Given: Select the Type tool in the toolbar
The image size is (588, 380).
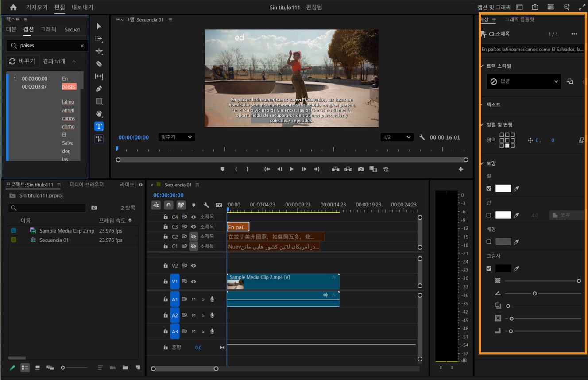Looking at the screenshot, I should [99, 126].
